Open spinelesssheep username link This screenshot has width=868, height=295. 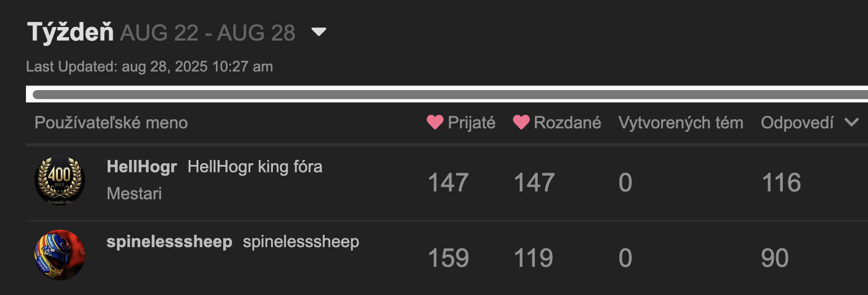(x=169, y=242)
